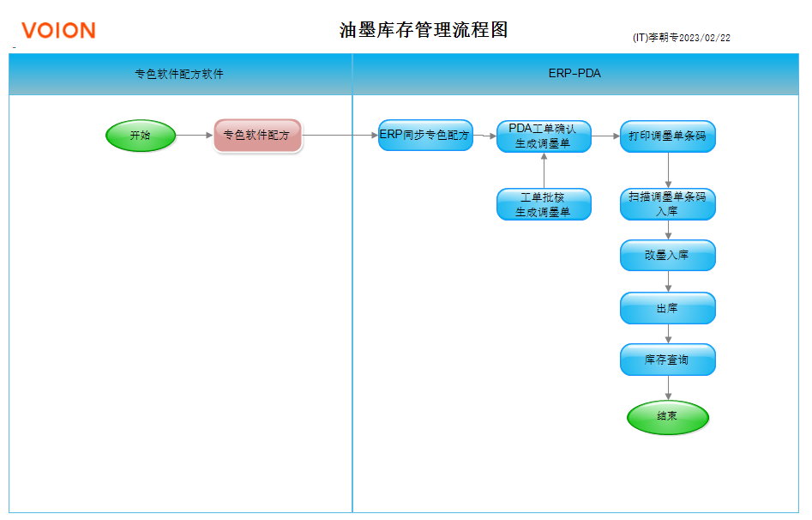
Task: Click the 库存查询 process box
Action: click(667, 360)
